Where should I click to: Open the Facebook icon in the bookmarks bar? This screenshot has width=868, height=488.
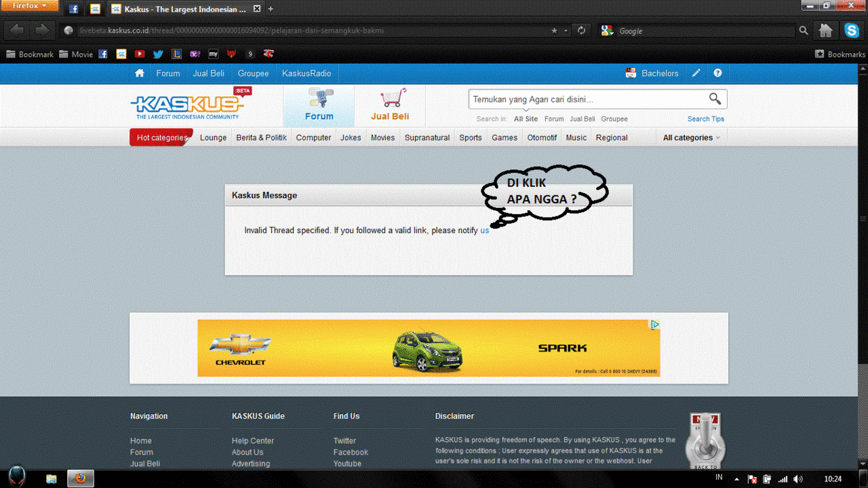[x=103, y=54]
